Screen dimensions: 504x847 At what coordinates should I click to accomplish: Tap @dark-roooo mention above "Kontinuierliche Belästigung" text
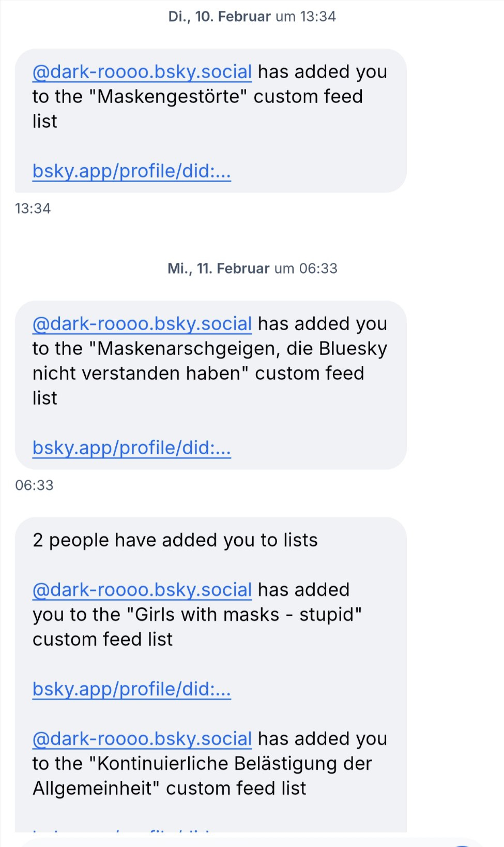coord(142,739)
